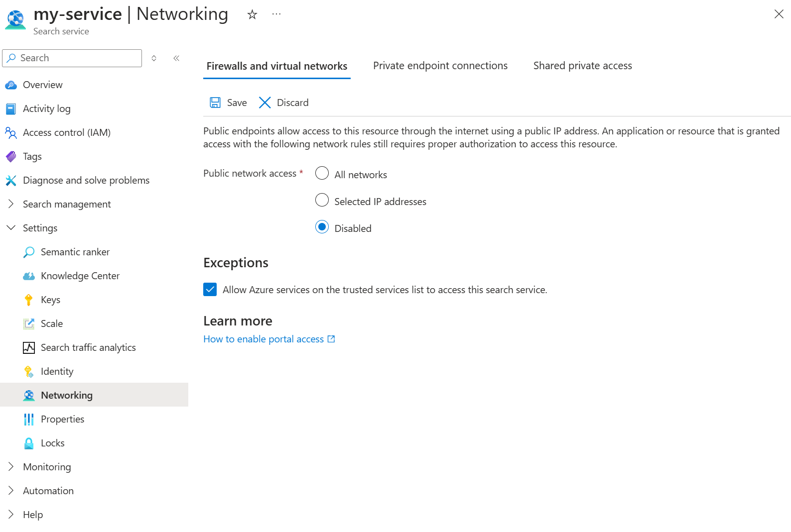Expand the Monitoring section

click(x=11, y=467)
